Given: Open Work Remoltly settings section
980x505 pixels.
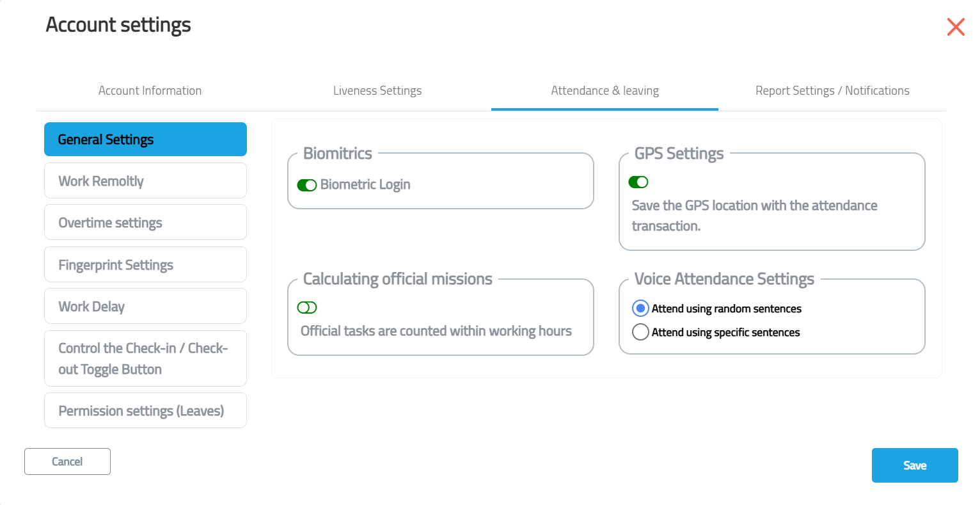Looking at the screenshot, I should 145,180.
